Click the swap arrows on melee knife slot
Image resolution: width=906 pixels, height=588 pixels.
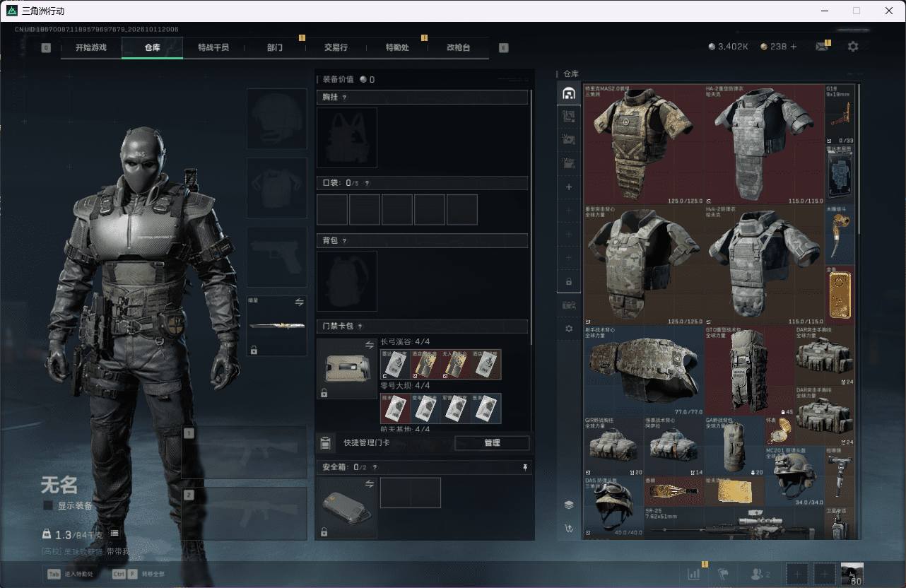[x=299, y=302]
